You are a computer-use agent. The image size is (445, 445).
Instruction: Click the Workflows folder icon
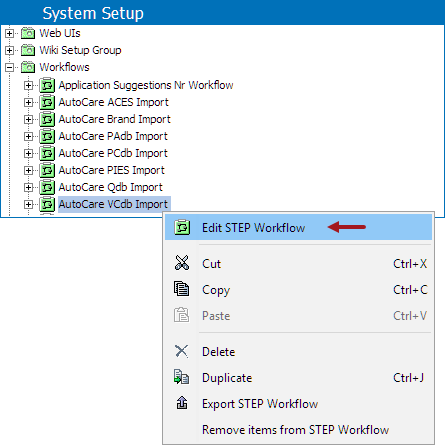(28, 67)
